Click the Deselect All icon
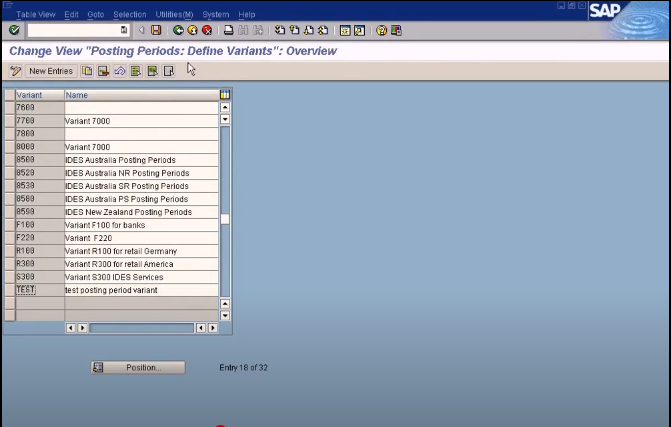Image resolution: width=671 pixels, height=427 pixels. (x=169, y=71)
